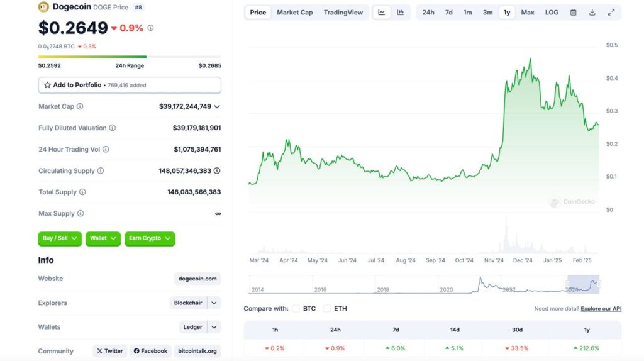Viewport: 644px width, 361px height.
Task: Select the 1m time range
Action: coord(468,13)
